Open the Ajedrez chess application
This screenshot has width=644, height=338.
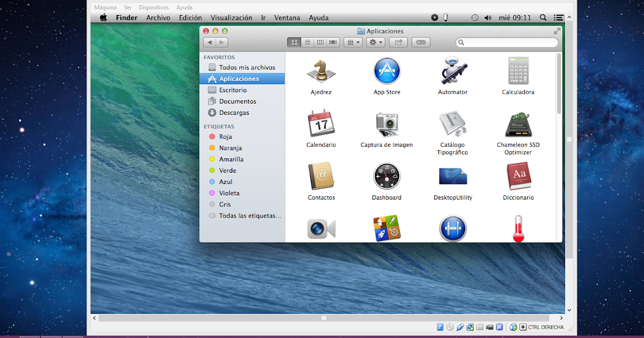pos(321,71)
